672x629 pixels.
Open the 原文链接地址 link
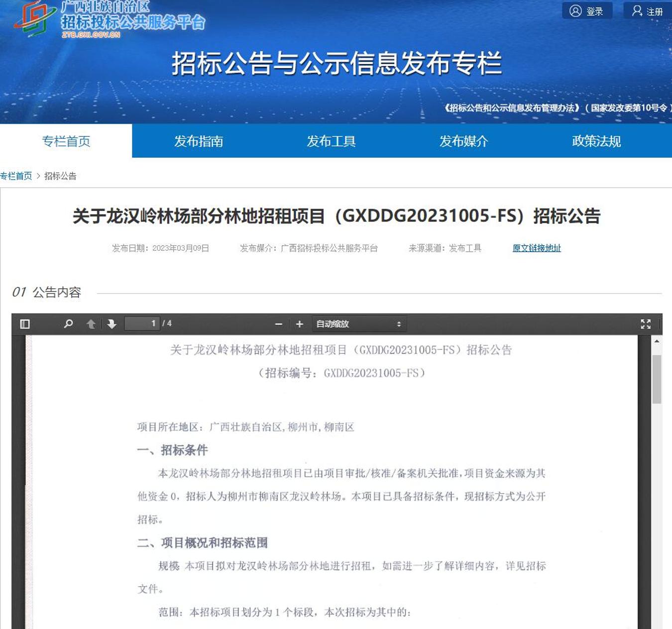tap(537, 248)
